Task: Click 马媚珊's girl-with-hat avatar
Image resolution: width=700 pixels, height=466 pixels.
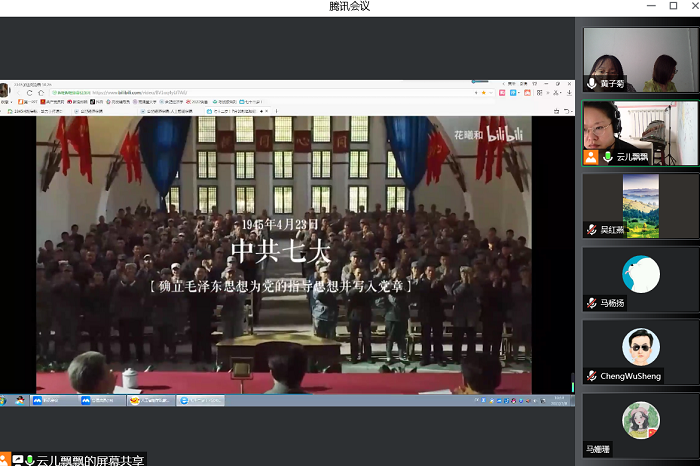Action: click(x=641, y=420)
